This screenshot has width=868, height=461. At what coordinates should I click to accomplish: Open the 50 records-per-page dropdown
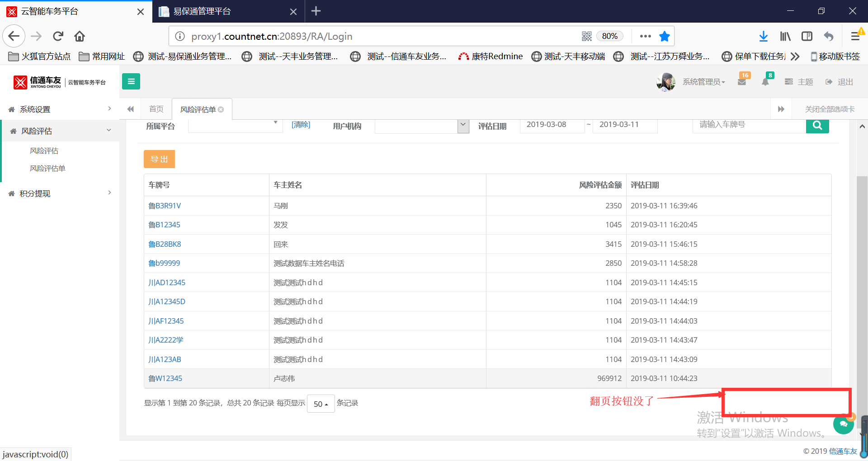pyautogui.click(x=321, y=404)
